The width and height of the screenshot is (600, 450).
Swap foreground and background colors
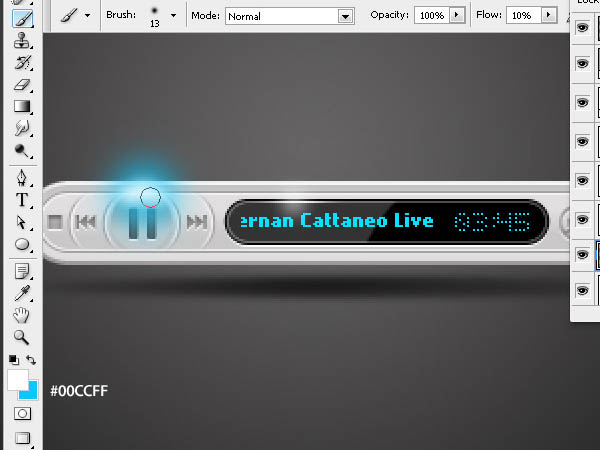[31, 360]
